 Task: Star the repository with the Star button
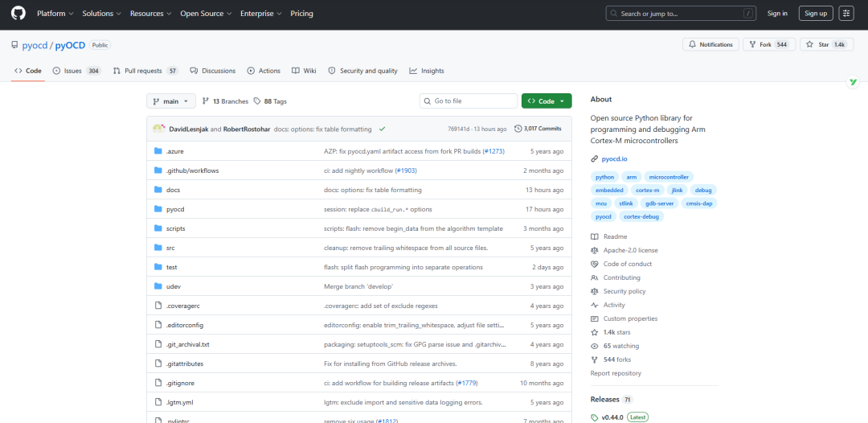825,44
